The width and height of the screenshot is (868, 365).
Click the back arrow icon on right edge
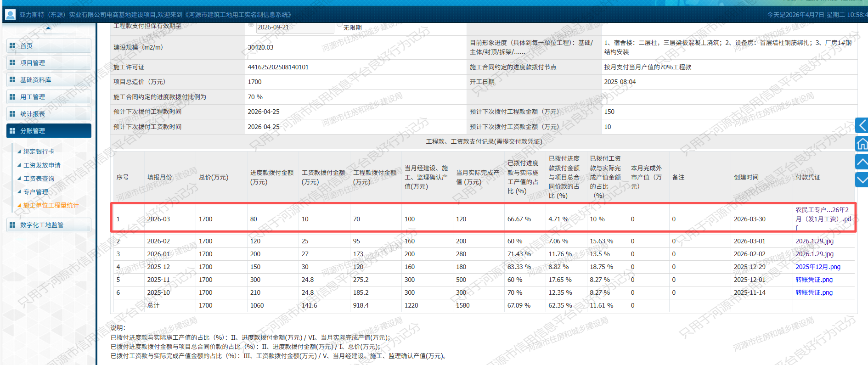pos(862,125)
